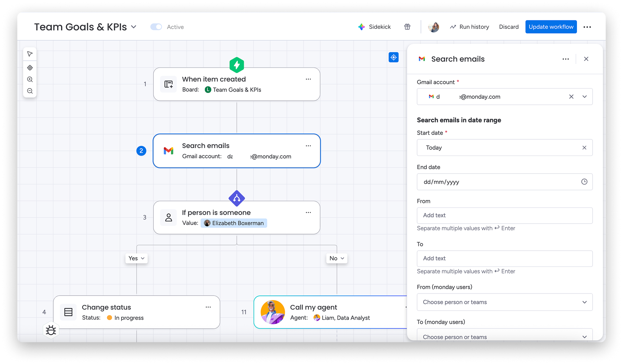Open When item created node options

pyautogui.click(x=308, y=79)
